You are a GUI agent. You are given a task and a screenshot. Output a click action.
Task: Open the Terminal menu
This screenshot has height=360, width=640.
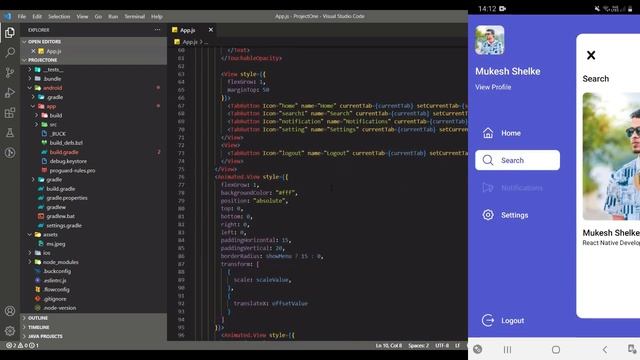point(135,16)
